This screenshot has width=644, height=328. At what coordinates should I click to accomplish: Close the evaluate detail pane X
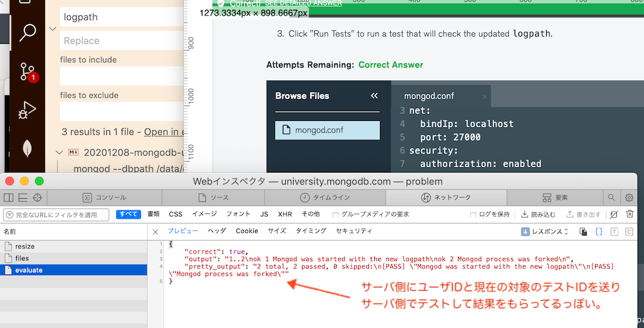coord(155,232)
